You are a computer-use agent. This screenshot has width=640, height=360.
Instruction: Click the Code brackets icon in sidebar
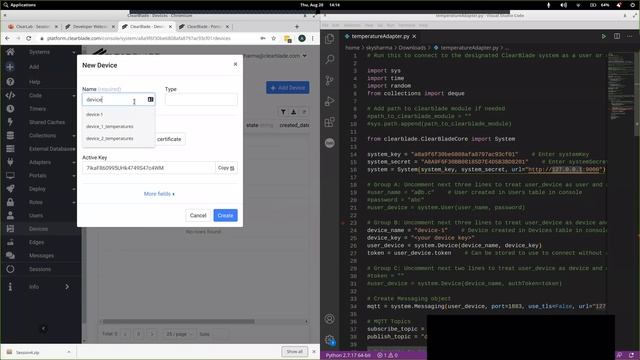[x=10, y=95]
